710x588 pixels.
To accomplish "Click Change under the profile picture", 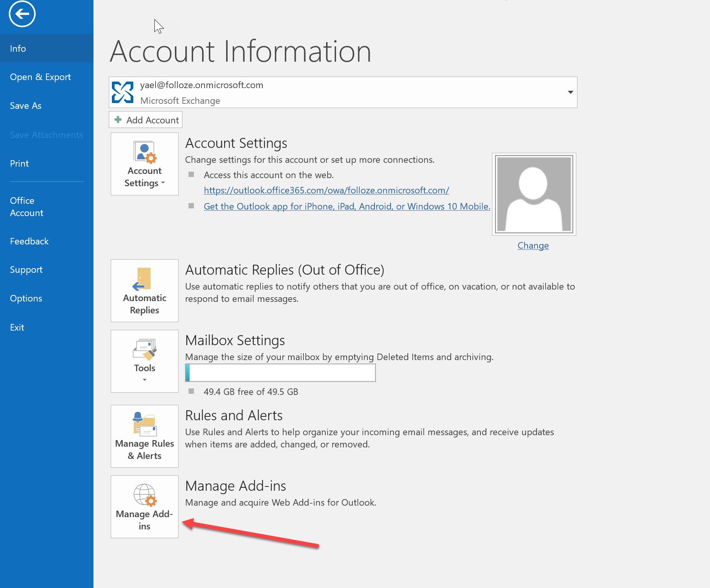I will tap(533, 245).
